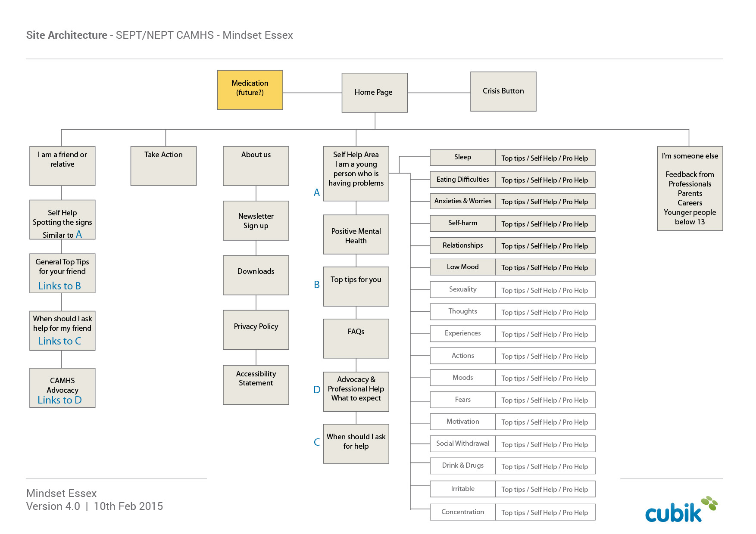Viewport: 756px width, 534px height.
Task: Click Top tips cell in the Self-harm row
Action: click(545, 224)
